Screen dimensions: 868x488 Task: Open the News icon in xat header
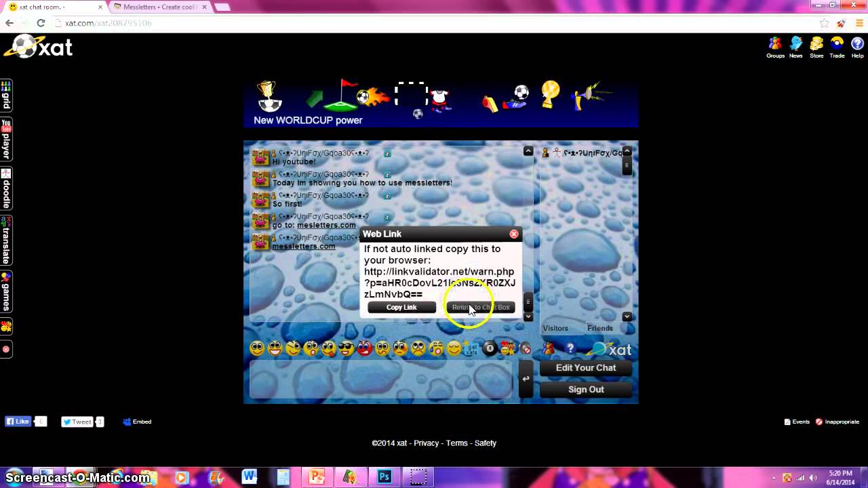pos(796,47)
